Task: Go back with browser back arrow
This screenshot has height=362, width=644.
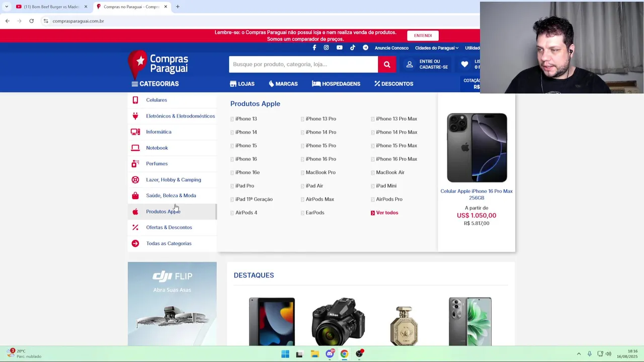Action: (7, 21)
